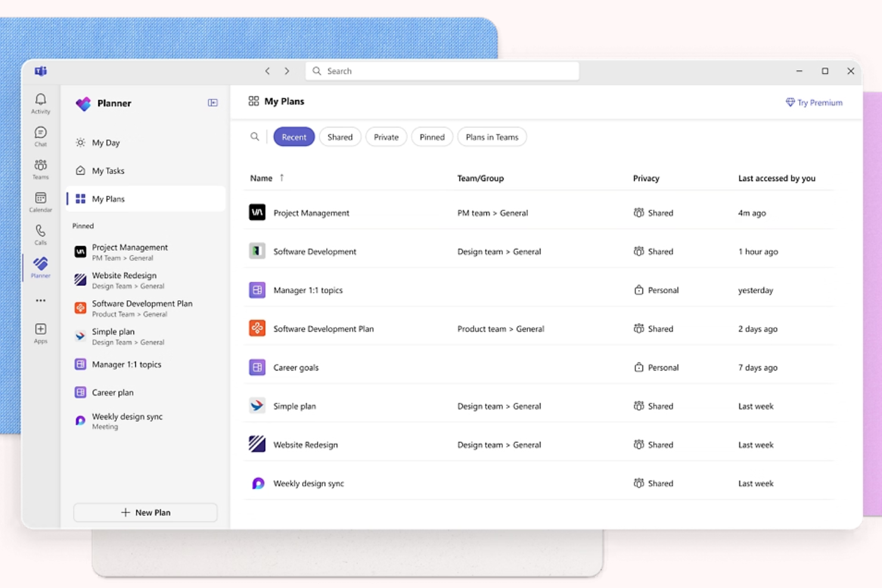882x588 pixels.
Task: Click into the top Search field
Action: [442, 71]
